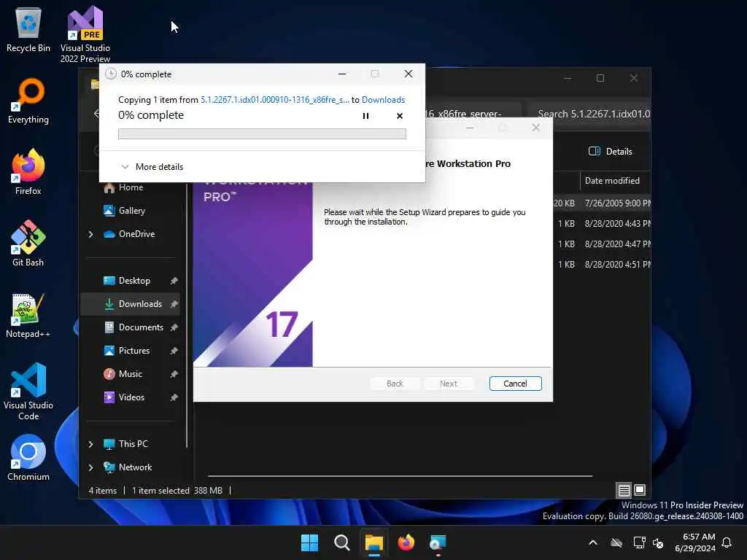Expand the This PC tree node
This screenshot has height=560, width=747.
click(x=90, y=444)
